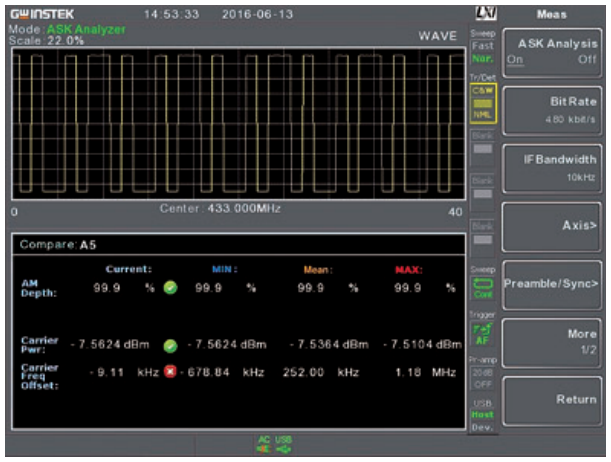Image resolution: width=611 pixels, height=462 pixels.
Task: Click the waveform axis start value 0
Action: click(14, 212)
